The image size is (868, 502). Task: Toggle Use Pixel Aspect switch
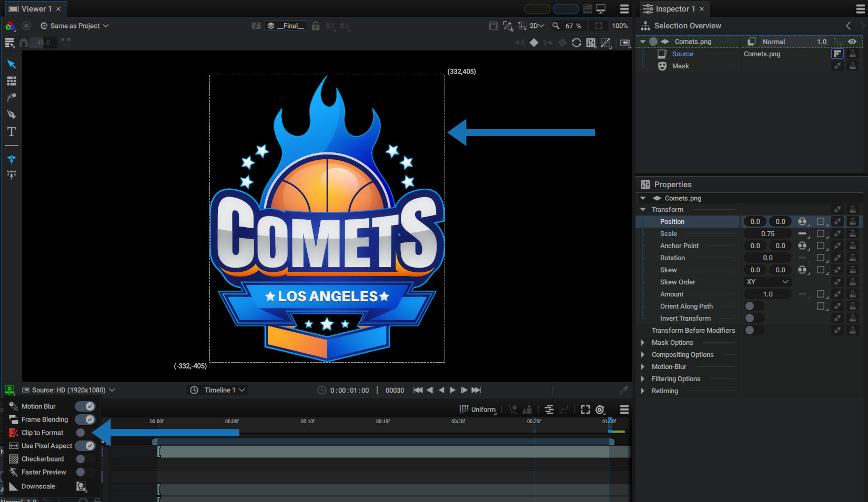tap(85, 446)
